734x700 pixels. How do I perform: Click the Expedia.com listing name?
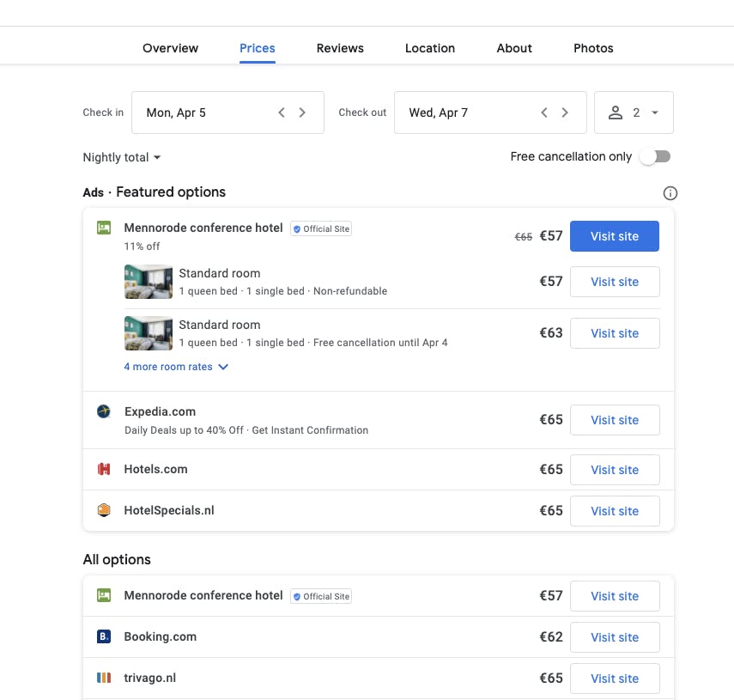coord(160,411)
